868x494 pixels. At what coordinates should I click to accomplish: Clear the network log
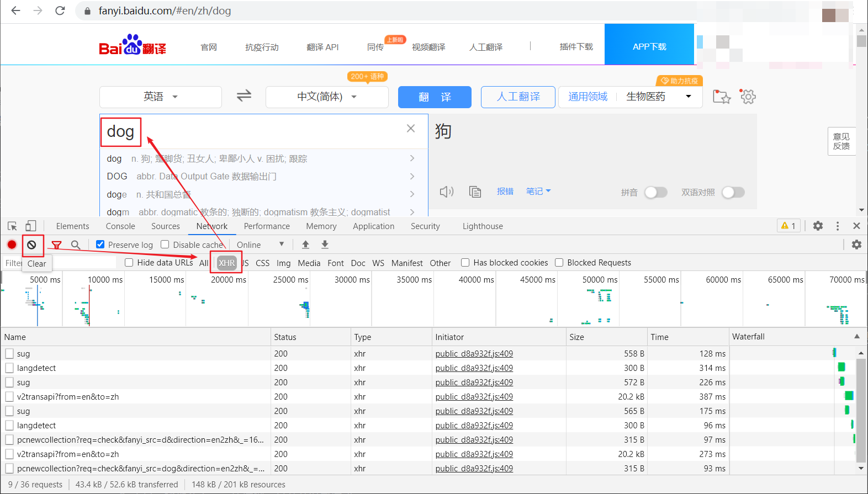coord(31,245)
